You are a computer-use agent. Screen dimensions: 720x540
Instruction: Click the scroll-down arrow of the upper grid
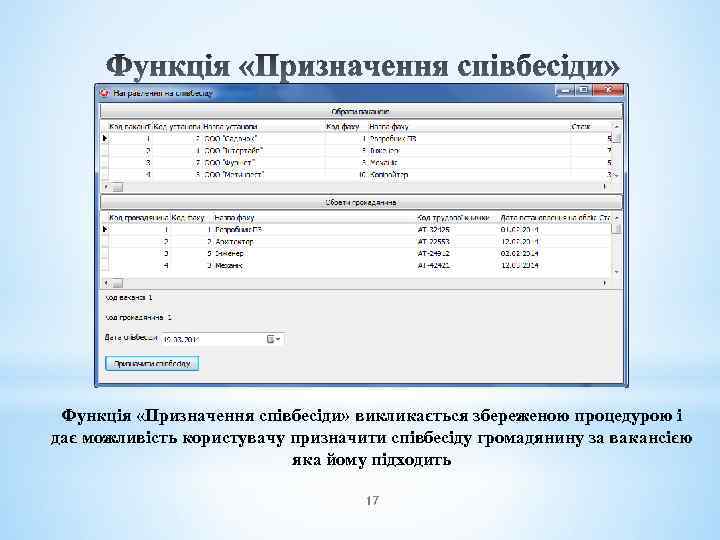coord(617,176)
